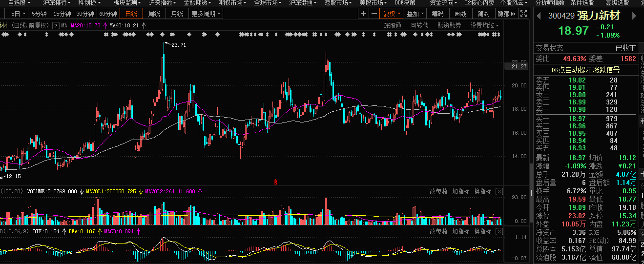Toggle the 画线 drawing tools
Viewport: 644px width, 264px height.
(x=460, y=14)
